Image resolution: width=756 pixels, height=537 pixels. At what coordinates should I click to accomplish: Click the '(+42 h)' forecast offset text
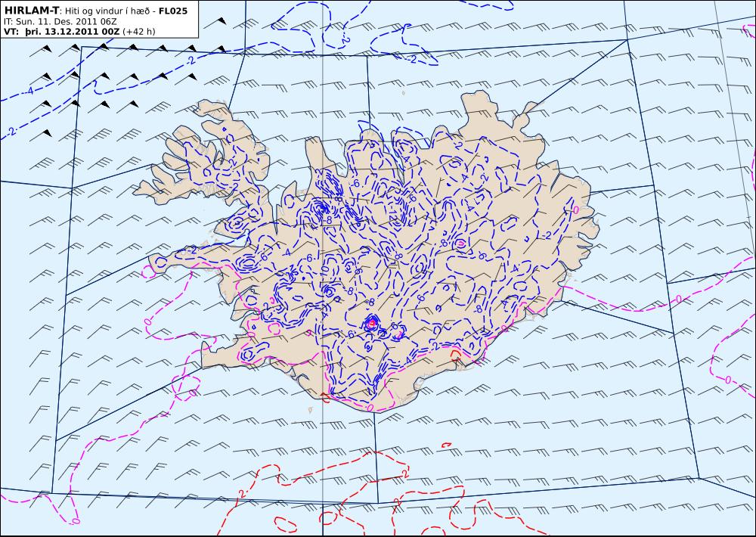139,32
